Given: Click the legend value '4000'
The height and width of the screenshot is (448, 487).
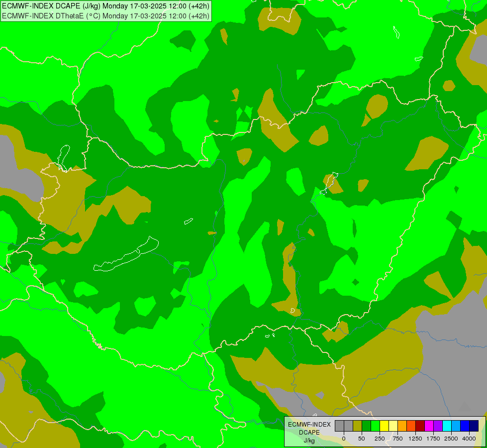Looking at the screenshot, I should [469, 439].
